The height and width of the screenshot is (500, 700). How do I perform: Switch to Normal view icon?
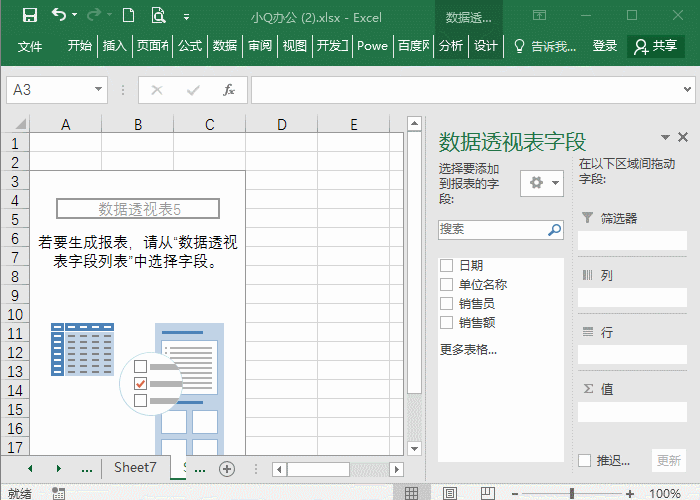coord(411,493)
